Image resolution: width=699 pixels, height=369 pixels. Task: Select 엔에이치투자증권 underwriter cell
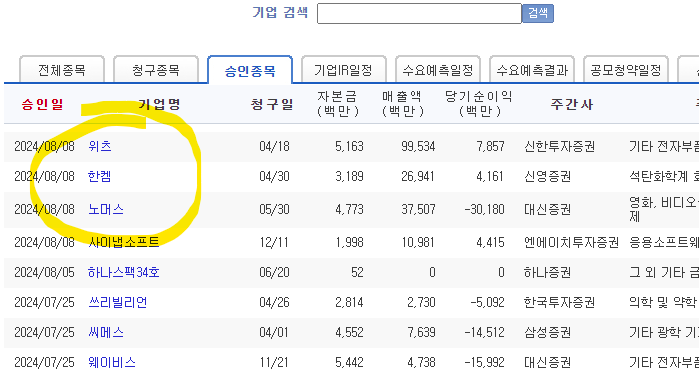(572, 242)
